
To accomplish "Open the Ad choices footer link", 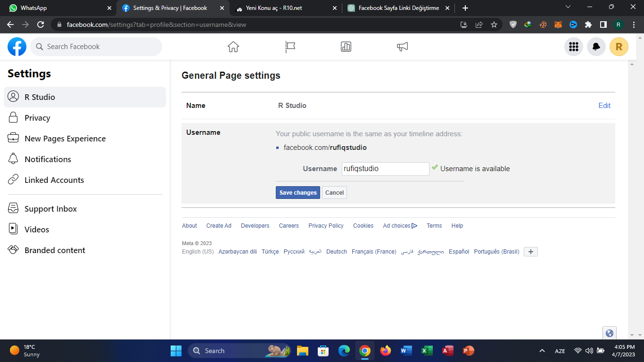I will [x=400, y=226].
